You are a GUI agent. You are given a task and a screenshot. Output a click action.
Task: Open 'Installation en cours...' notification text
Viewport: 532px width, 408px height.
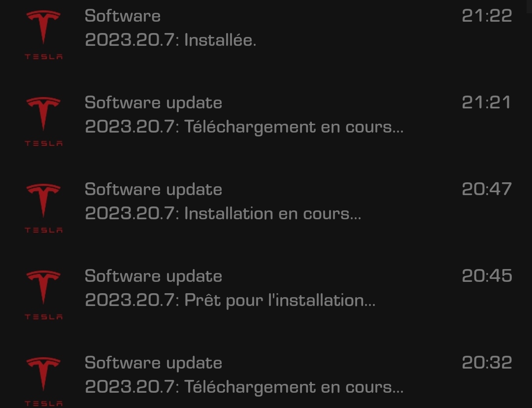click(x=223, y=213)
